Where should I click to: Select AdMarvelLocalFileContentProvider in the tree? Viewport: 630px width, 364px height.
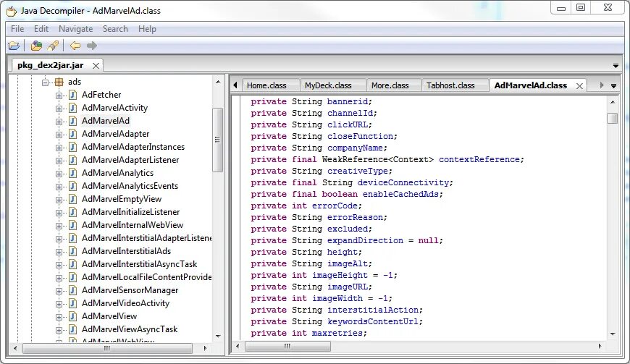(147, 277)
